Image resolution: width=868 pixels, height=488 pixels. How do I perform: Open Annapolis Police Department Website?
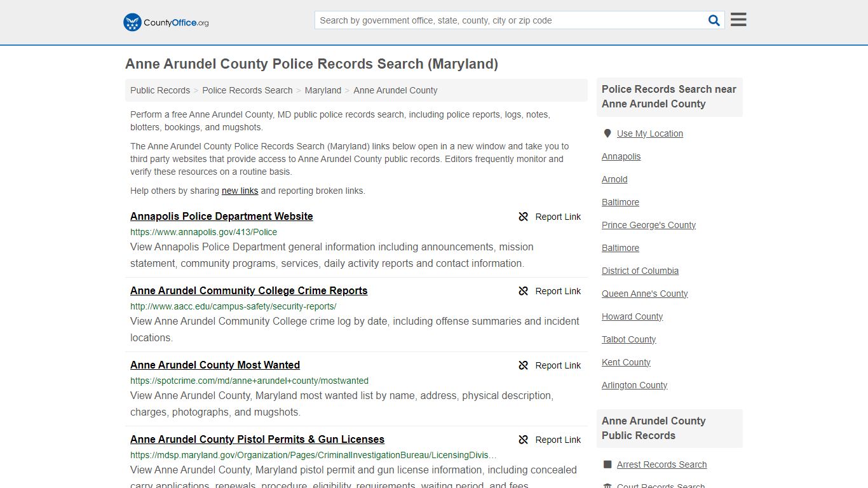coord(222,216)
